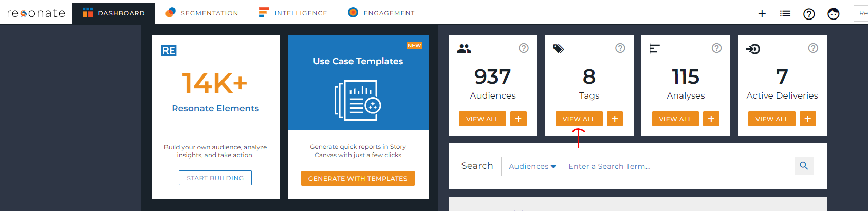
Task: Click the 14K+ Resonate Elements figure
Action: coord(215,83)
